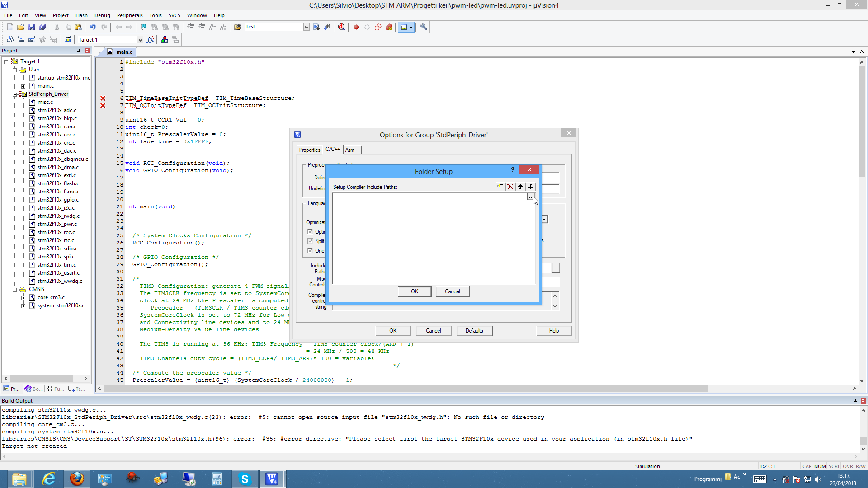
Task: Click the LOAD download icon
Action: pyautogui.click(x=68, y=40)
